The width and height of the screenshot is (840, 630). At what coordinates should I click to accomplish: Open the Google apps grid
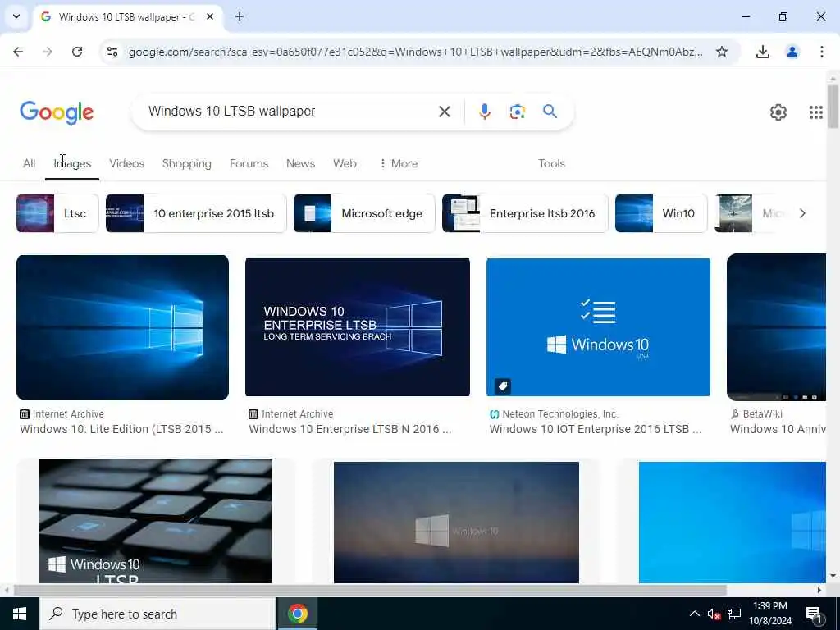tap(815, 112)
